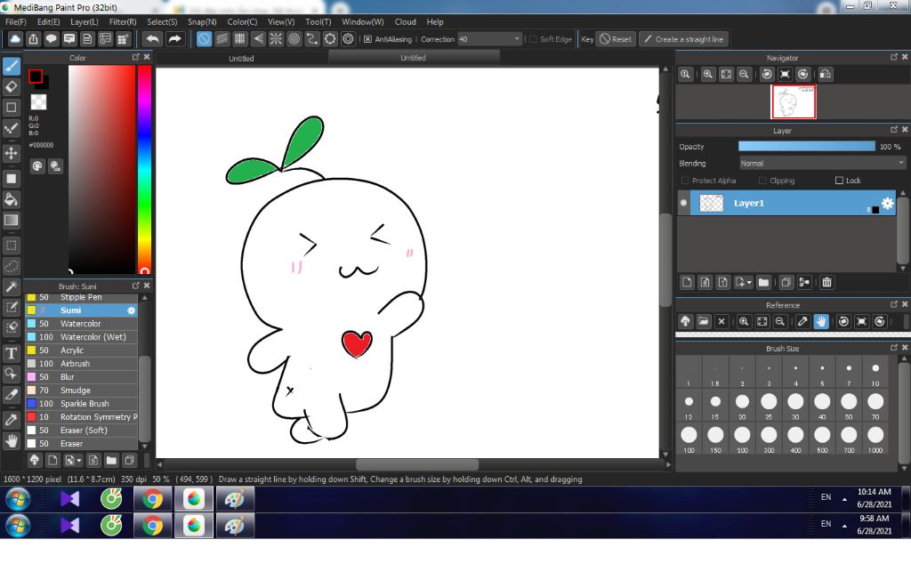911x588 pixels.
Task: Enable the radial snap
Action: 276,39
